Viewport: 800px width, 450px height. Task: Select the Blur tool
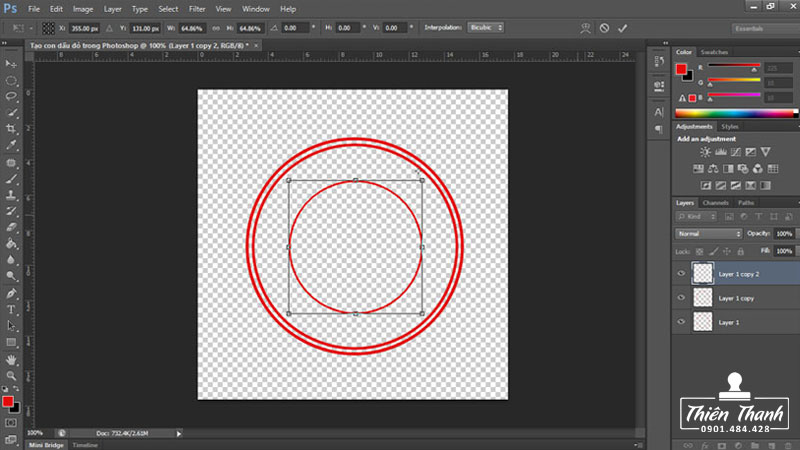(x=11, y=260)
